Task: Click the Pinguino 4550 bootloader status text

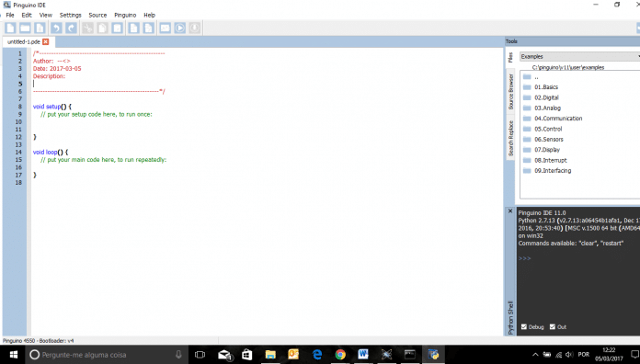Action: coord(38,340)
